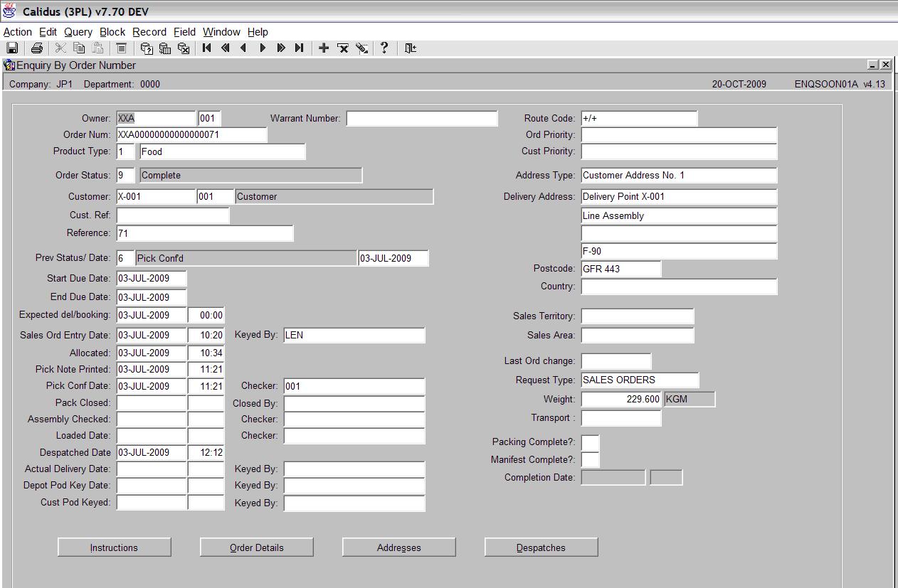Viewport: 898px width, 588px height.
Task: Click the Owner field containing XXA
Action: click(156, 119)
